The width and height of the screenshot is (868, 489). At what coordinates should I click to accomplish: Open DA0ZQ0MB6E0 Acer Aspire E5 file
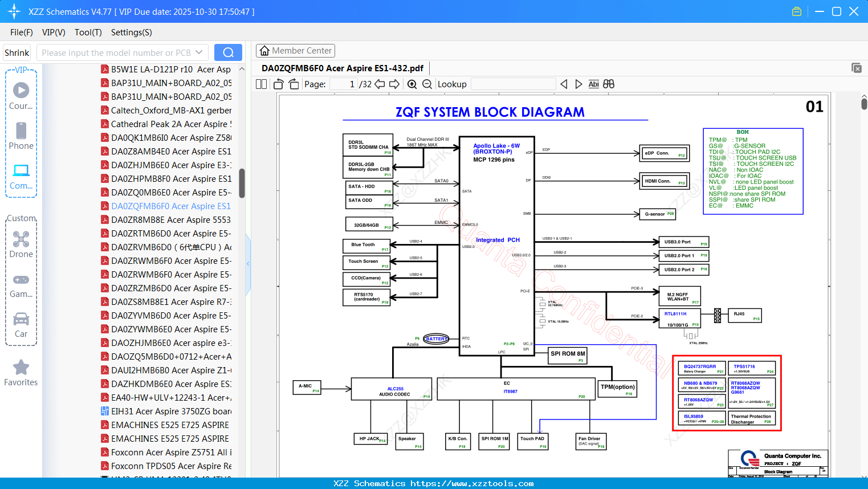pyautogui.click(x=166, y=193)
